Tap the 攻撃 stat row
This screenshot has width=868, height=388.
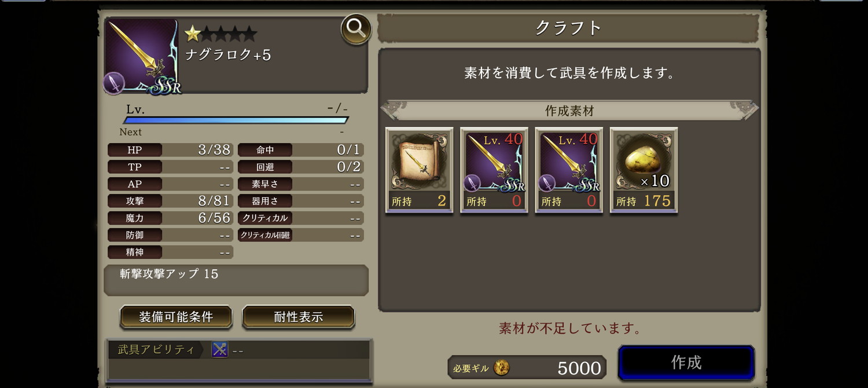170,201
